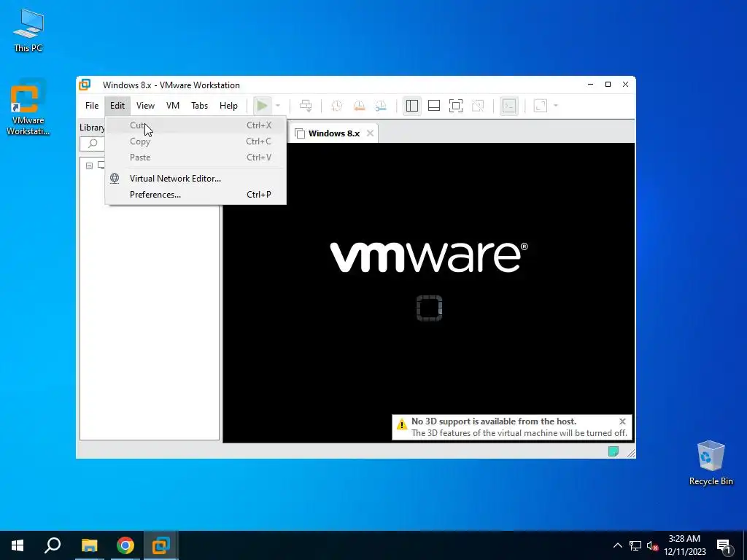Viewport: 747px width, 560px height.
Task: Take a snapshot with the clock icon
Action: [x=337, y=106]
